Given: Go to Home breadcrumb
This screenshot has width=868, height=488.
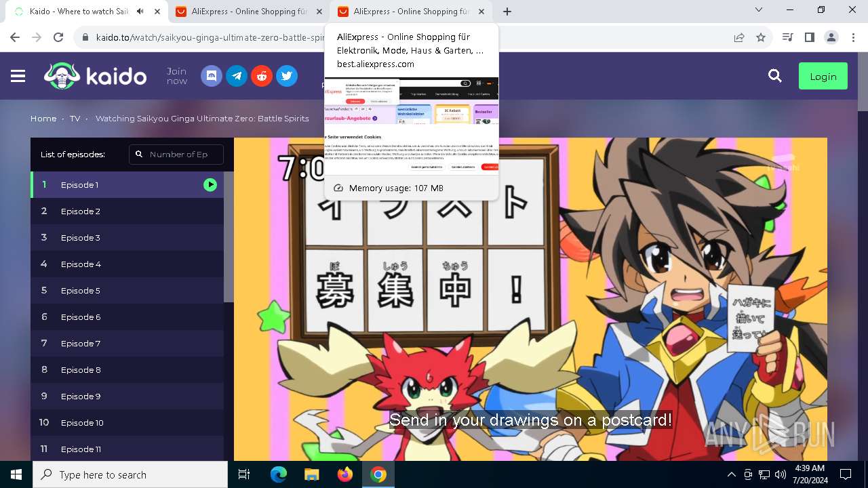Looking at the screenshot, I should pos(43,118).
